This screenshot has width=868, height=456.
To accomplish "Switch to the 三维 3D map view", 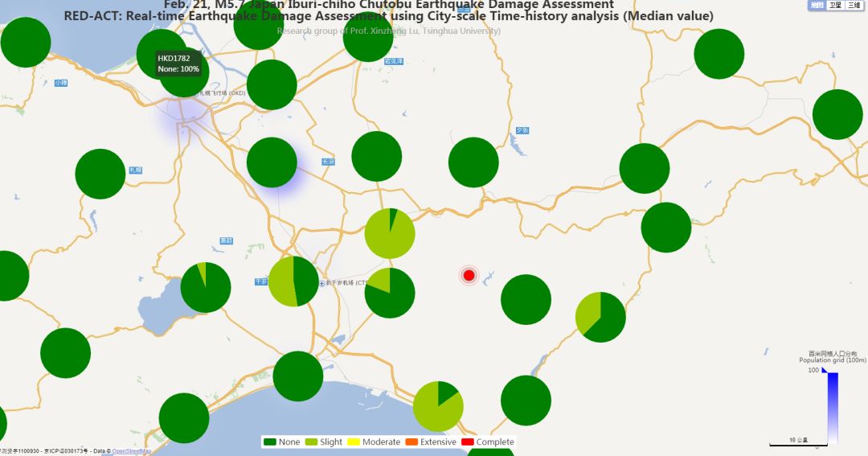I will pos(855,6).
